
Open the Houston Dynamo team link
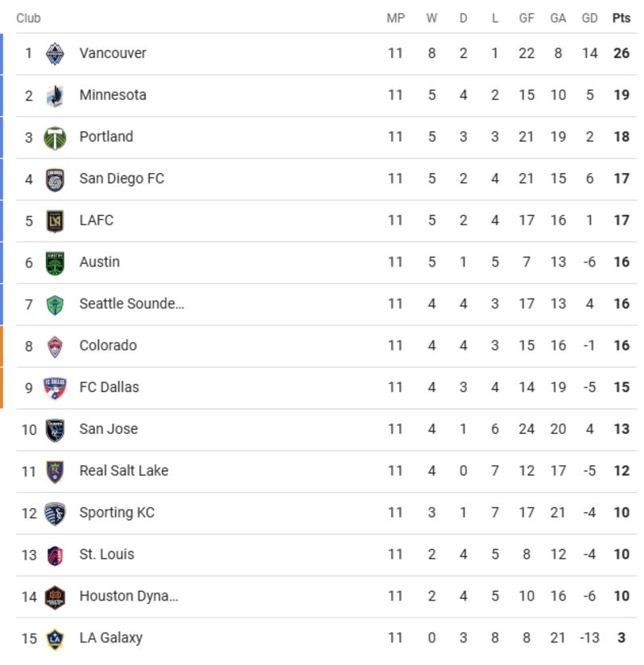tap(128, 597)
